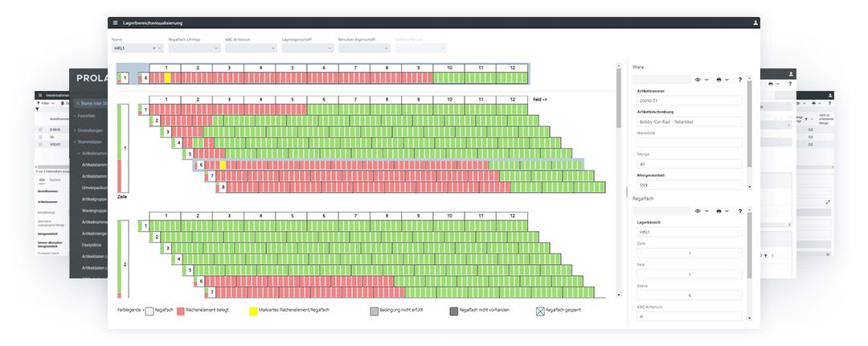Toggle the eye view icon in Regalfach panel

(x=698, y=212)
